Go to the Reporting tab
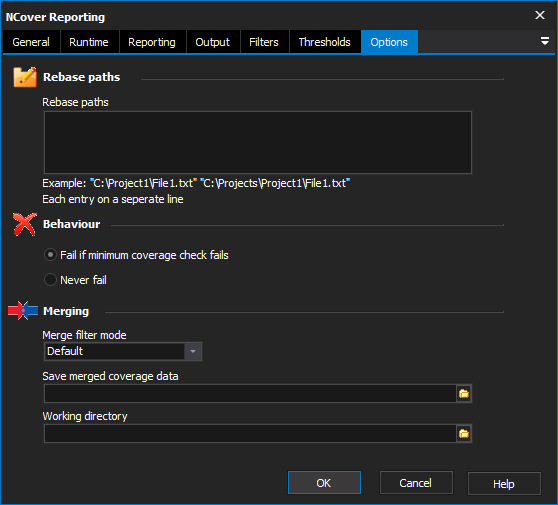 click(152, 42)
